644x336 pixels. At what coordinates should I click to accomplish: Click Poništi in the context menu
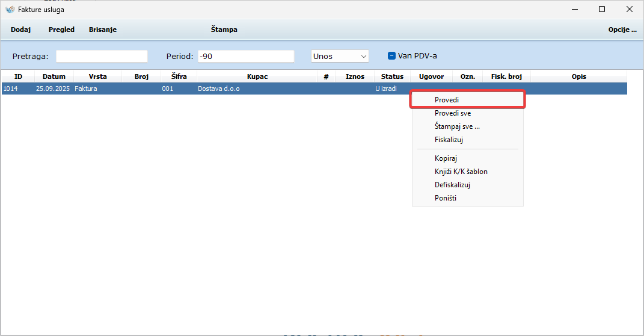point(445,198)
